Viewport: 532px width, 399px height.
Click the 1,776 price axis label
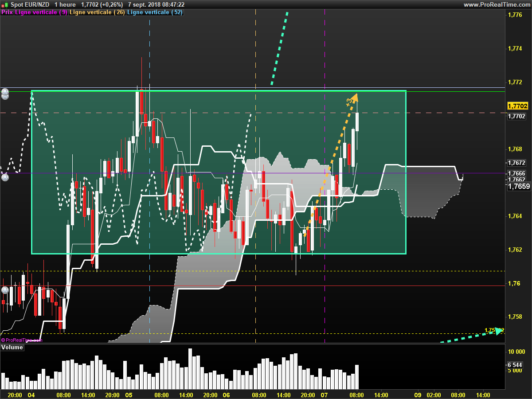click(515, 15)
